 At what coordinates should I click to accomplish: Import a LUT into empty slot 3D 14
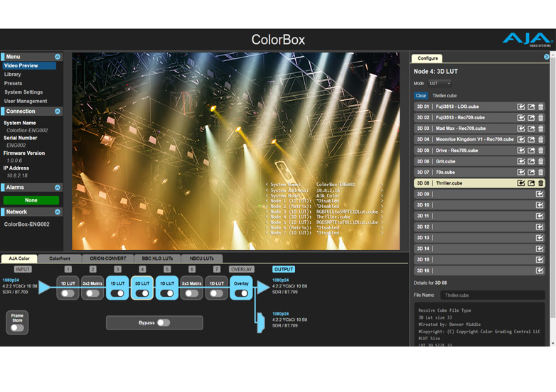pos(540,249)
